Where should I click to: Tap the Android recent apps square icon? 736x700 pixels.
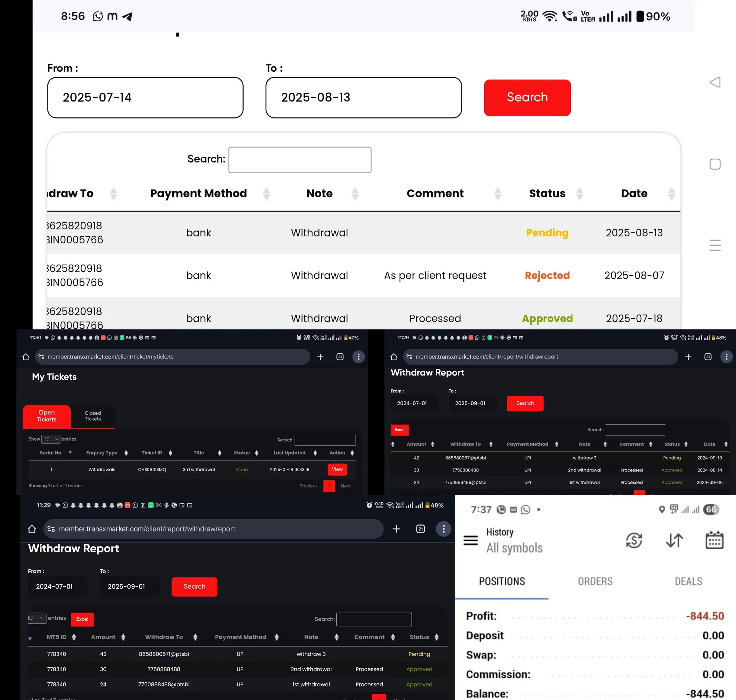tap(715, 164)
